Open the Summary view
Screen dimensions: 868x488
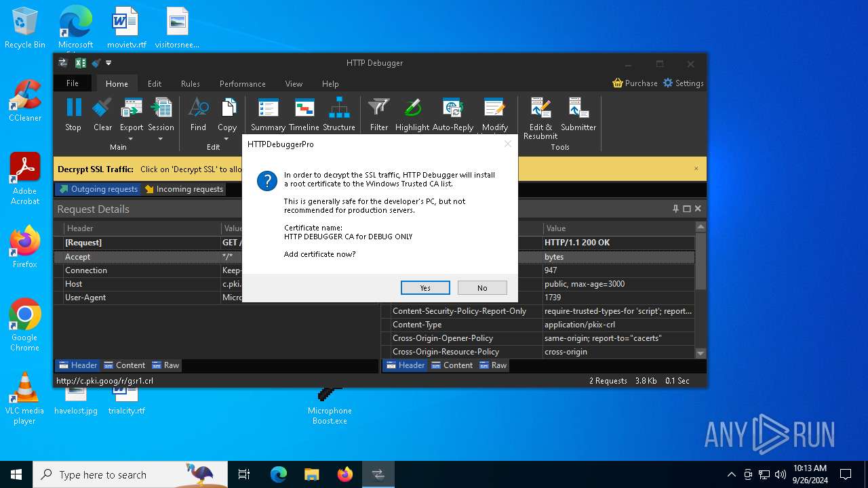tap(268, 115)
